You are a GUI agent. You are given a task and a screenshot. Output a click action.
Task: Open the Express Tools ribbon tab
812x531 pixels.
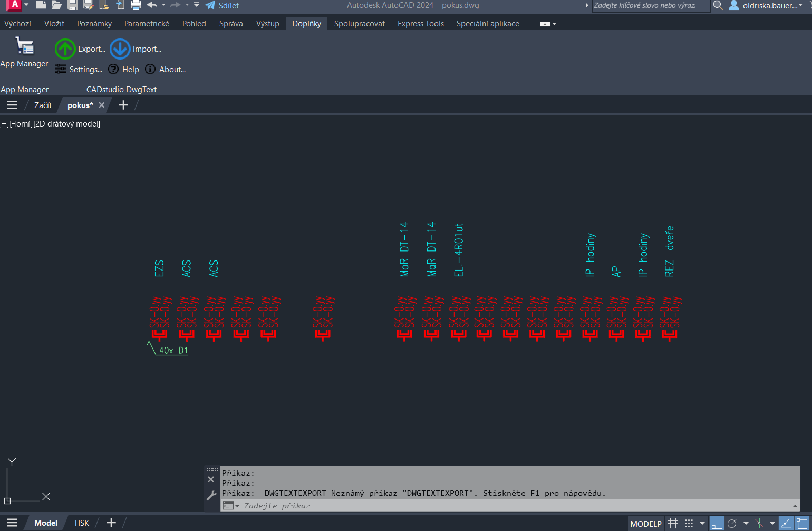[420, 24]
